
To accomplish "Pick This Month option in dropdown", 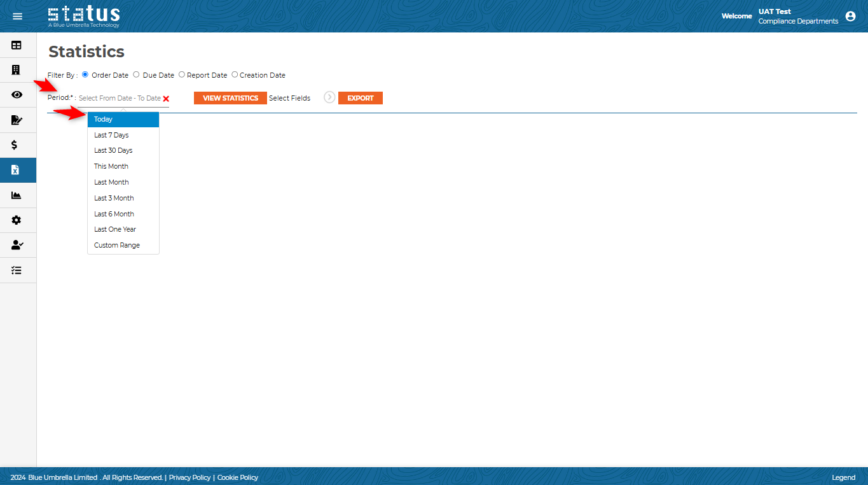I will pyautogui.click(x=111, y=166).
